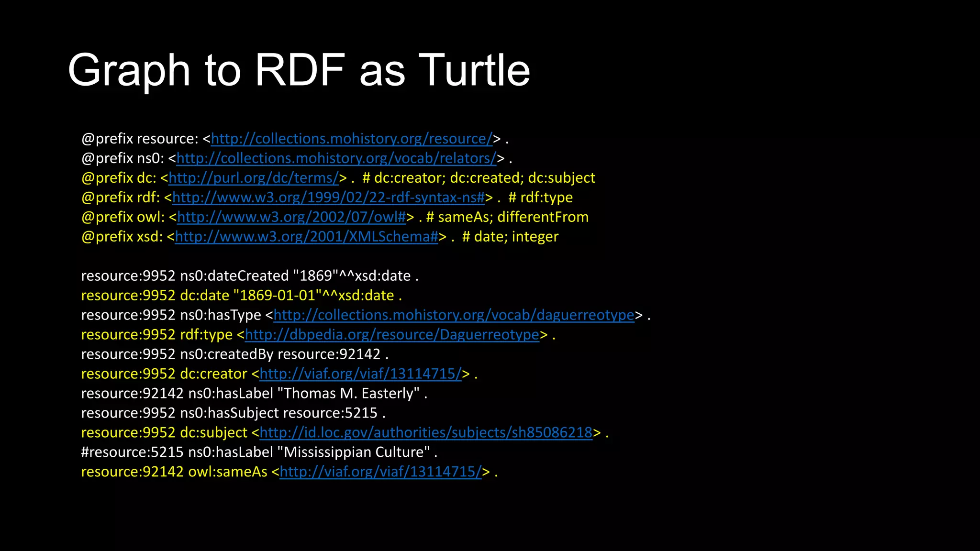The image size is (980, 551).
Task: Open the 22-rdf-syntax-ns# link
Action: (328, 198)
